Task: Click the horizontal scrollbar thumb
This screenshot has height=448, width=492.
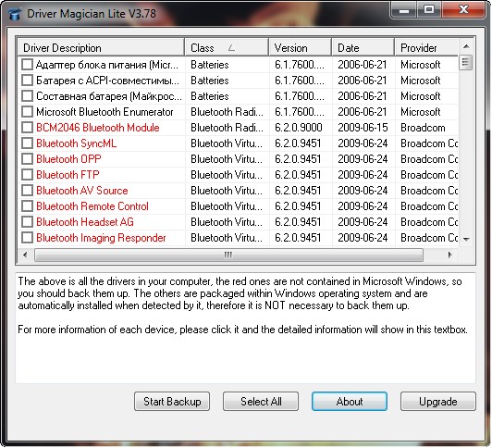Action: 228,255
